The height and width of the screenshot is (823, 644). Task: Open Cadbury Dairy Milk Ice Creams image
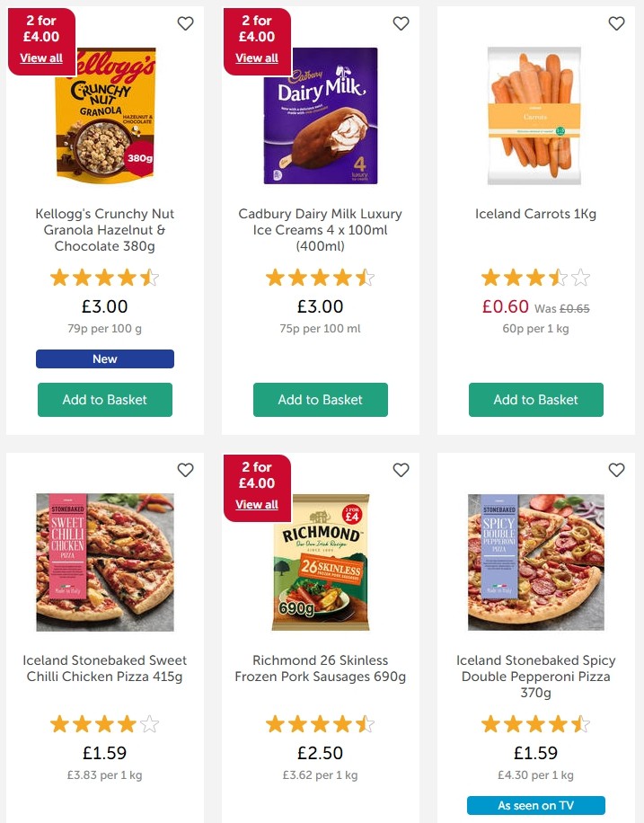pos(321,116)
